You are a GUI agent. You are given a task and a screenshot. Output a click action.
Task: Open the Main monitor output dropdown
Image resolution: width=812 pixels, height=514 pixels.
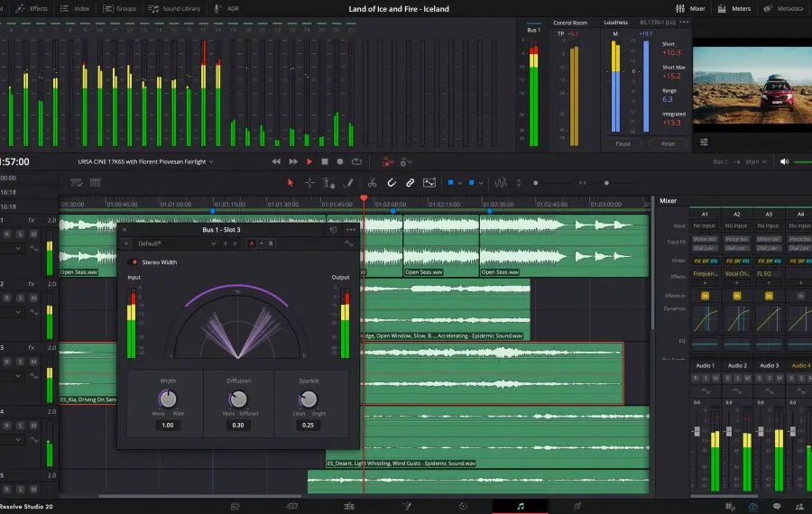point(755,161)
